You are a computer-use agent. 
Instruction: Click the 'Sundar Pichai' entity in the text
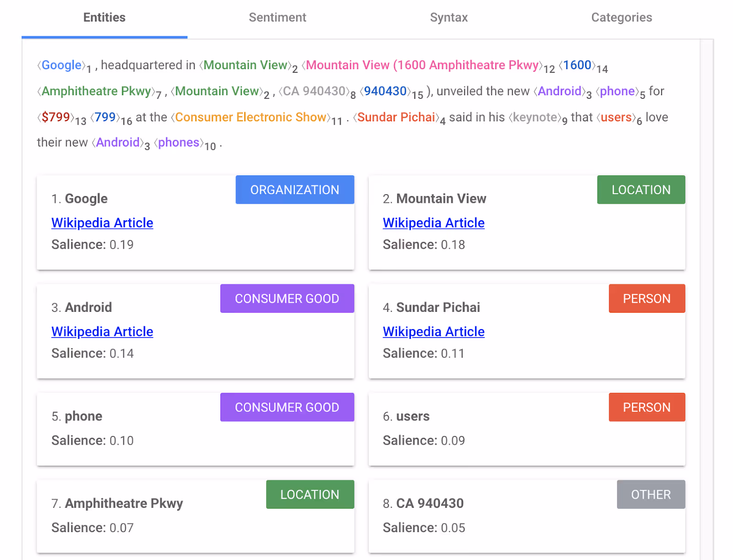point(396,117)
